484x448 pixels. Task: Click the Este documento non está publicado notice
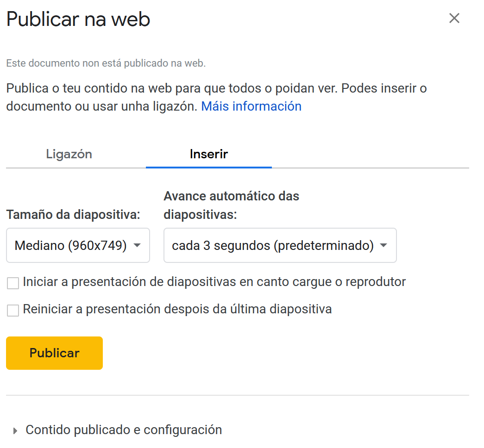106,63
